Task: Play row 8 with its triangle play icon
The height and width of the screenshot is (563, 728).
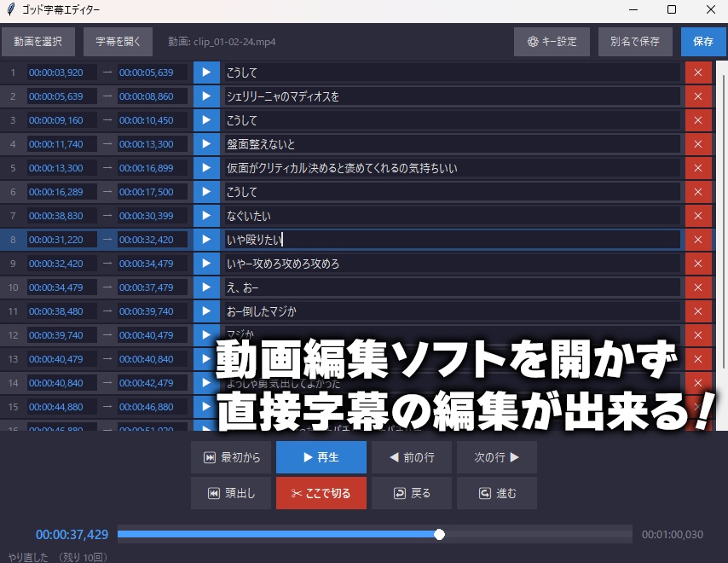Action: (x=206, y=239)
